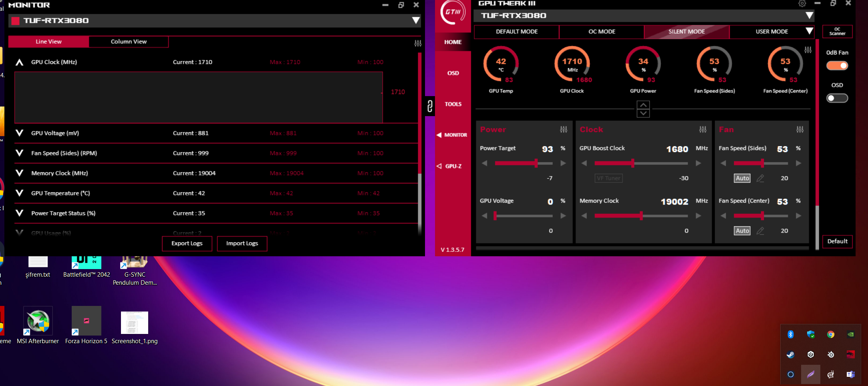This screenshot has height=386, width=868.
Task: Expand gauge section with down chevron
Action: pyautogui.click(x=643, y=113)
